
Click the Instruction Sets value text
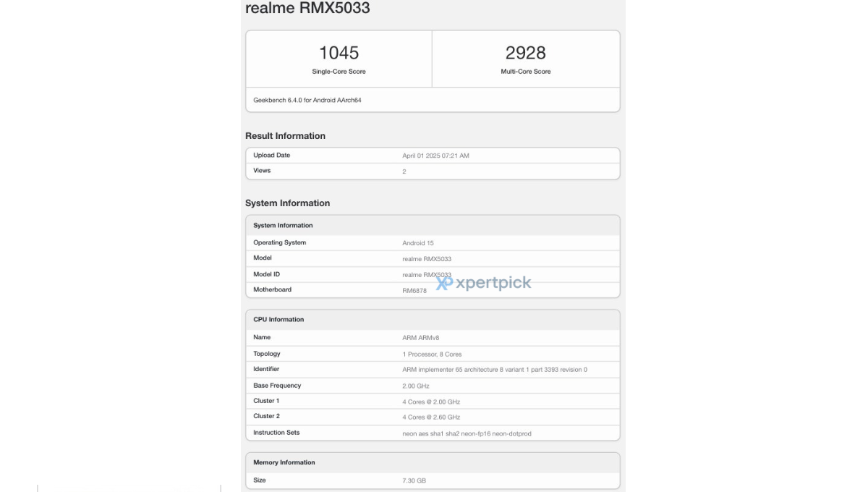467,433
